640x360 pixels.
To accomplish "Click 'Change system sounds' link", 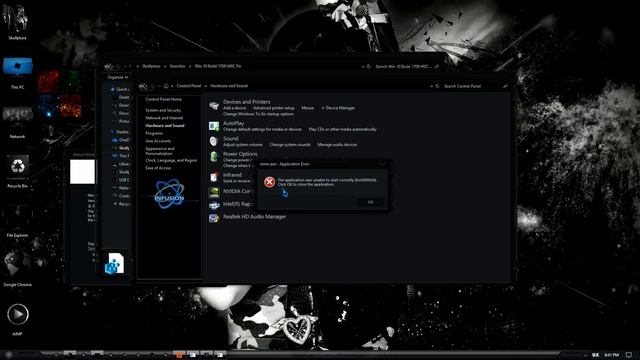I will (x=290, y=145).
